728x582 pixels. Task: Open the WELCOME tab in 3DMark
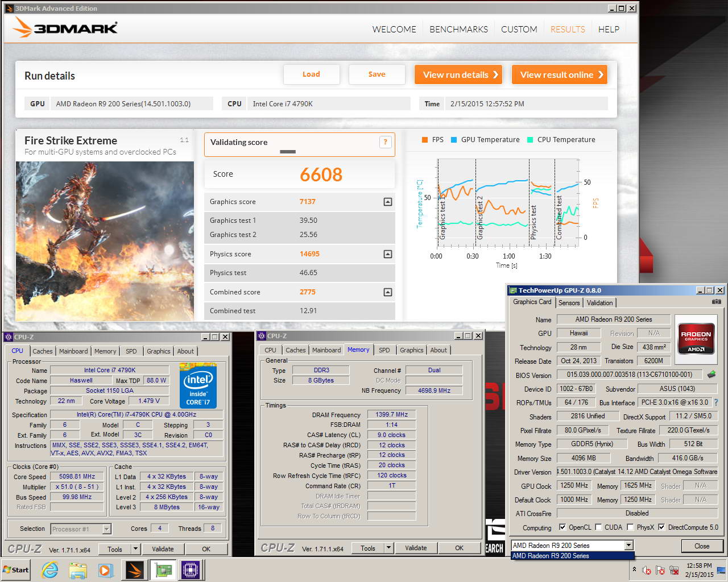(x=394, y=30)
